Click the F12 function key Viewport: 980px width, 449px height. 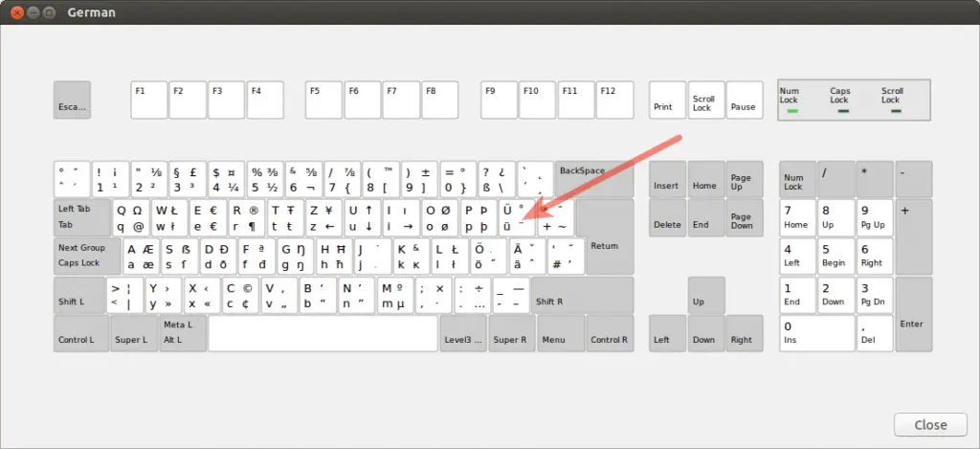[614, 100]
